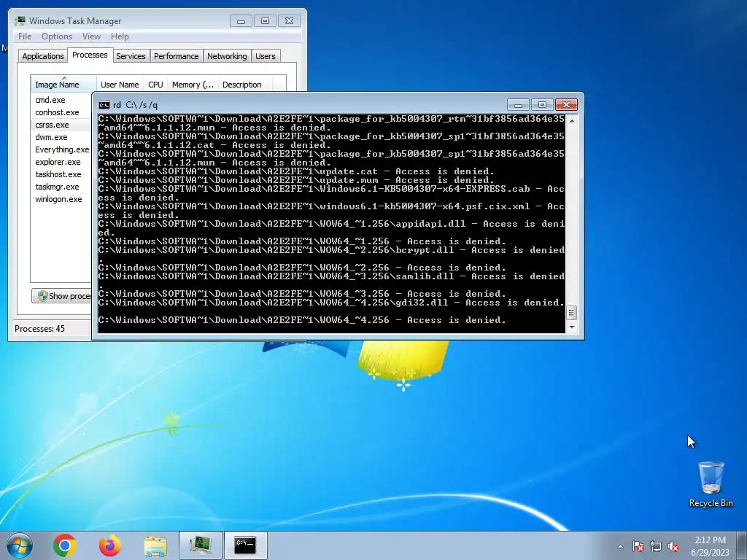Open the Action Center flag icon

click(638, 546)
